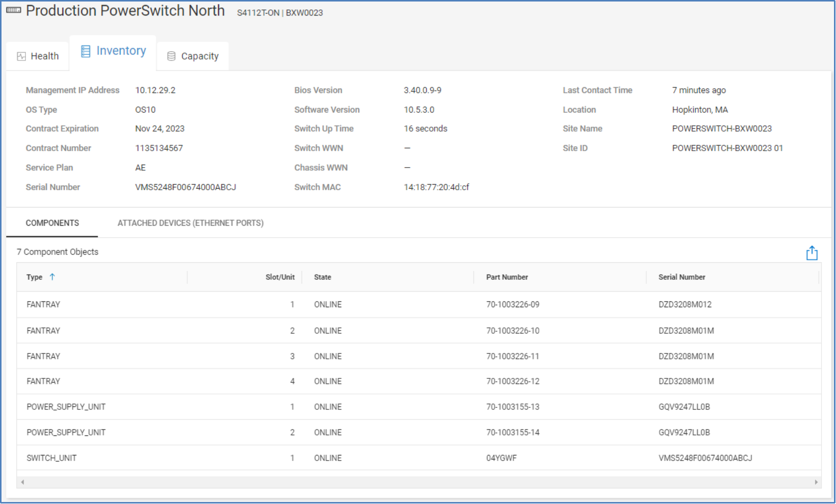Screen dimensions: 836x504
Task: Click the Management IP Address label
Action: click(73, 90)
